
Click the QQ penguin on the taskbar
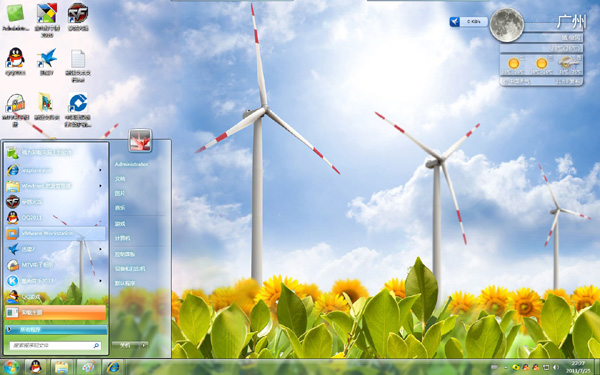point(36,367)
